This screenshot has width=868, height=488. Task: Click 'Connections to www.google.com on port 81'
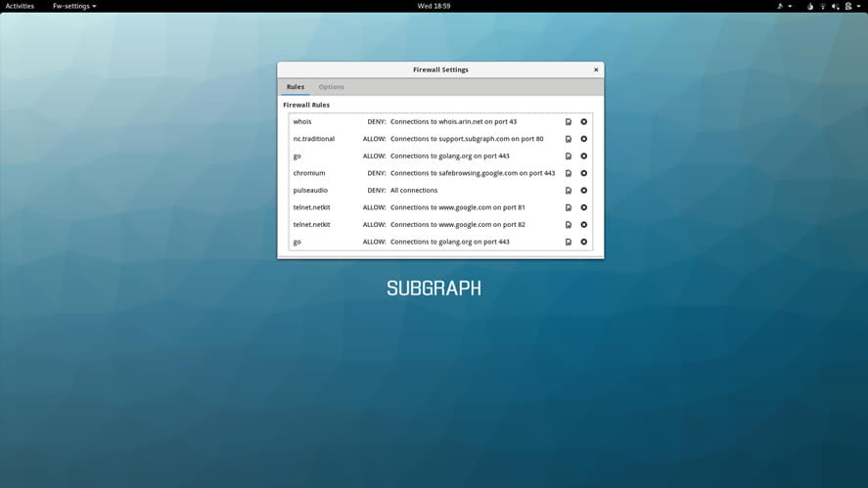[457, 207]
